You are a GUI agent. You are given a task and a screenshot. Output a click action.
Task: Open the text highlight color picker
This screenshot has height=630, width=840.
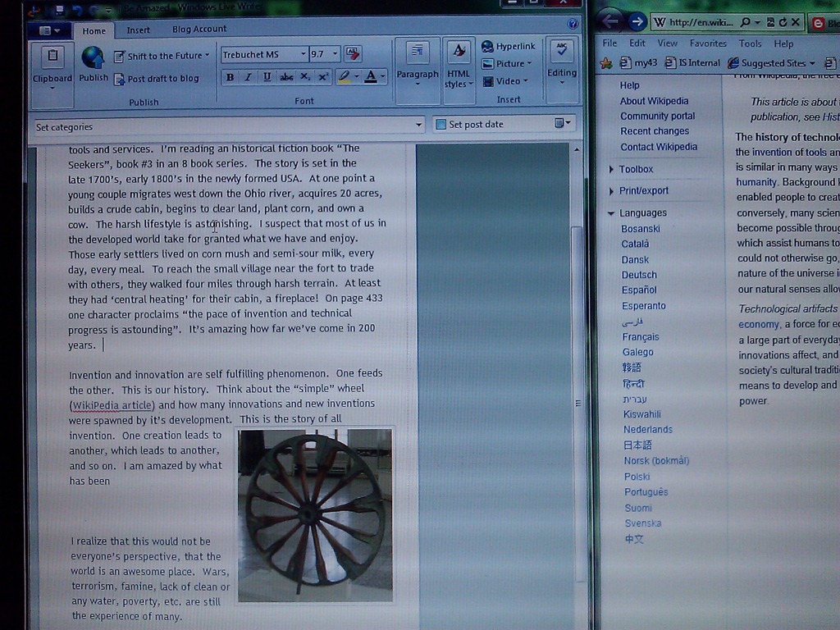(356, 76)
